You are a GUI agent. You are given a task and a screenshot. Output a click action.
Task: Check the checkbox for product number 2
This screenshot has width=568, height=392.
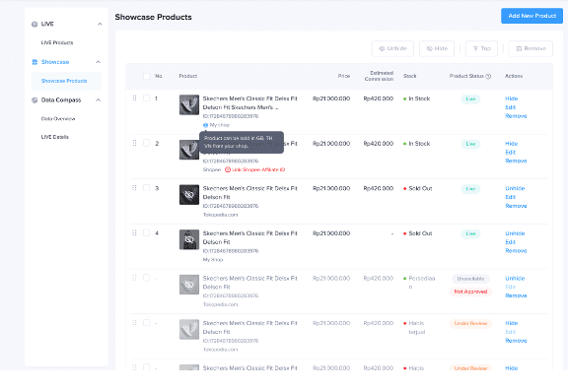[x=146, y=143]
